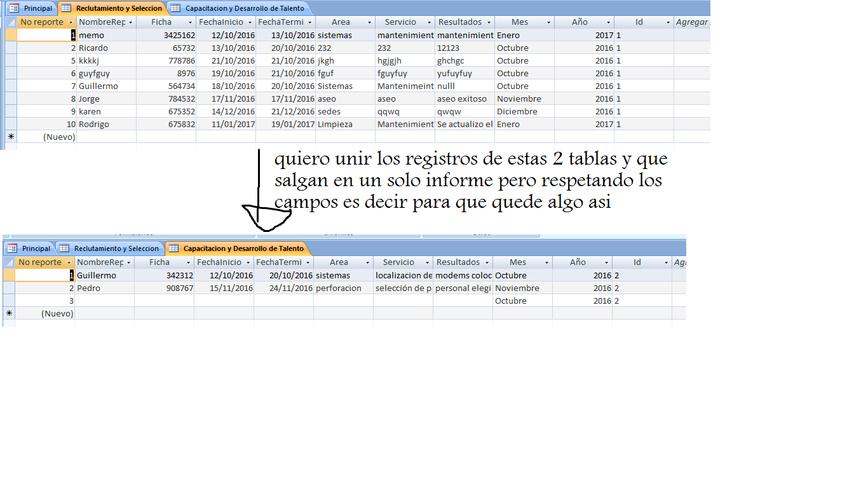
Task: Click the record selector for Guillermo in lower table
Action: click(9, 274)
